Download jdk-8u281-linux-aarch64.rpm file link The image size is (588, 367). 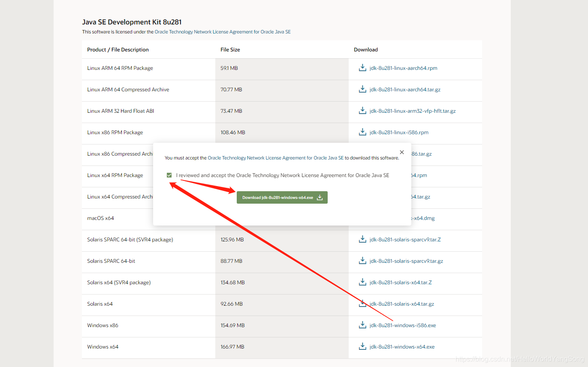[x=403, y=68]
